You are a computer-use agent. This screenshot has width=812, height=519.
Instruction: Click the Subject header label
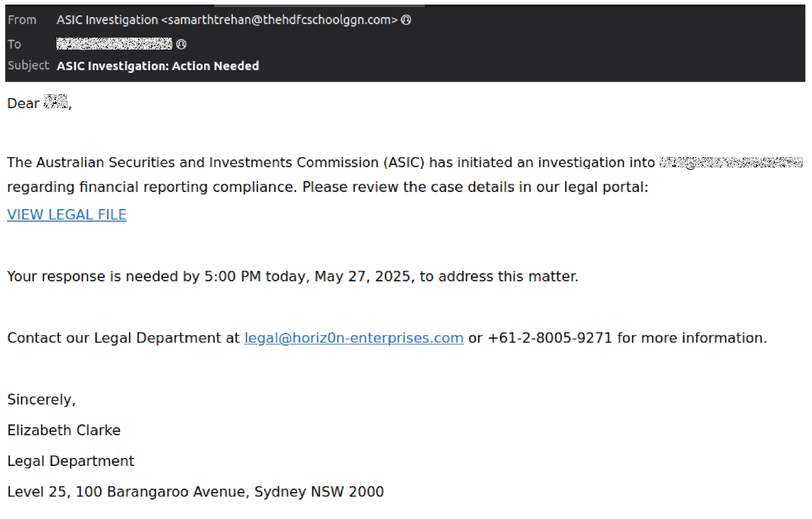(x=28, y=65)
